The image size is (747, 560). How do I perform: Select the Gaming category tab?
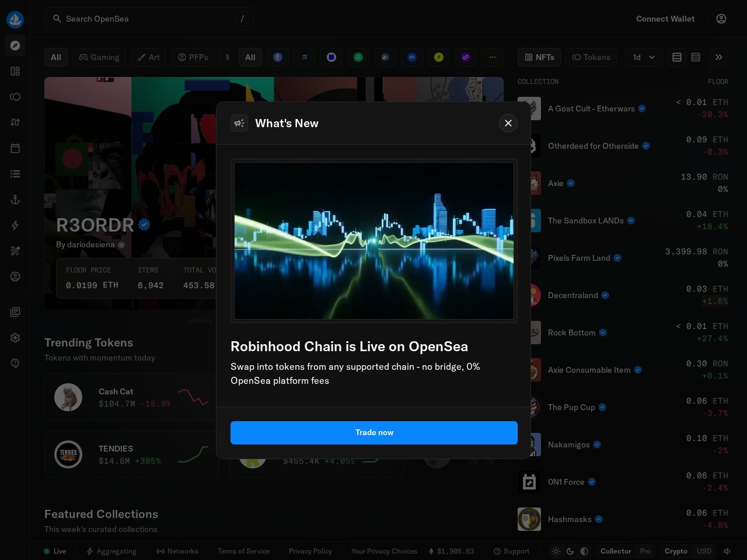(x=99, y=57)
